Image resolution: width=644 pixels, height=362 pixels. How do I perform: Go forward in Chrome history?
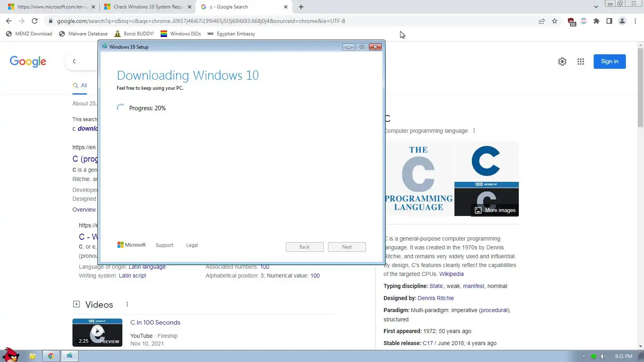tap(22, 21)
